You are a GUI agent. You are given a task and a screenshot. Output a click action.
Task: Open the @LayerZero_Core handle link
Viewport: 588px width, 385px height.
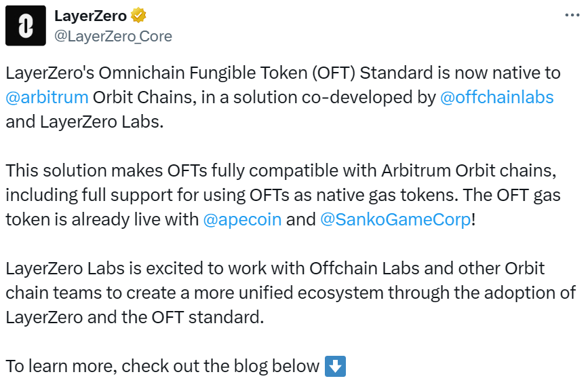point(113,36)
